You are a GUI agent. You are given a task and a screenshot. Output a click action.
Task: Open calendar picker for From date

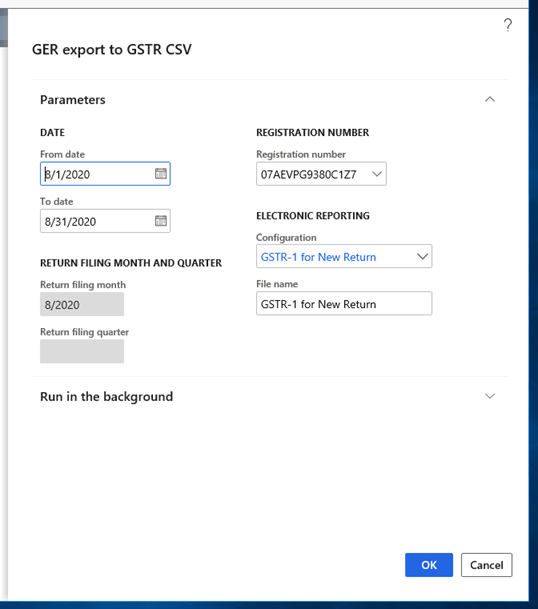click(161, 174)
